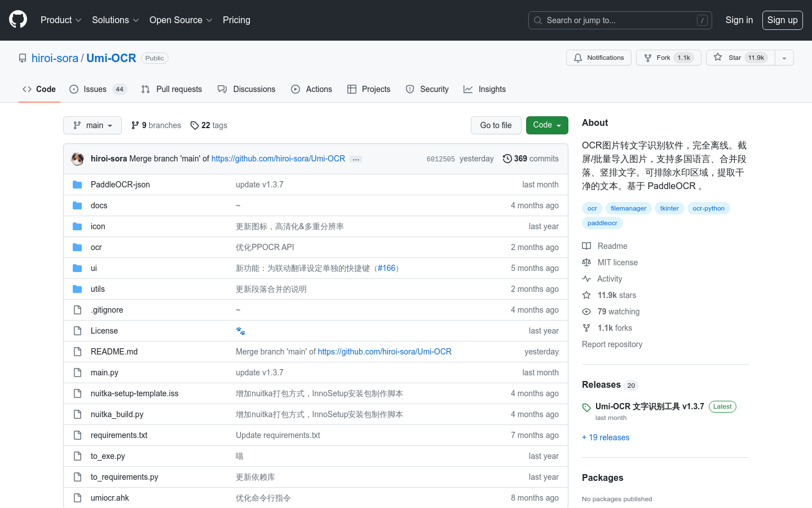Open the Activity link
The image size is (812, 508).
pos(602,279)
